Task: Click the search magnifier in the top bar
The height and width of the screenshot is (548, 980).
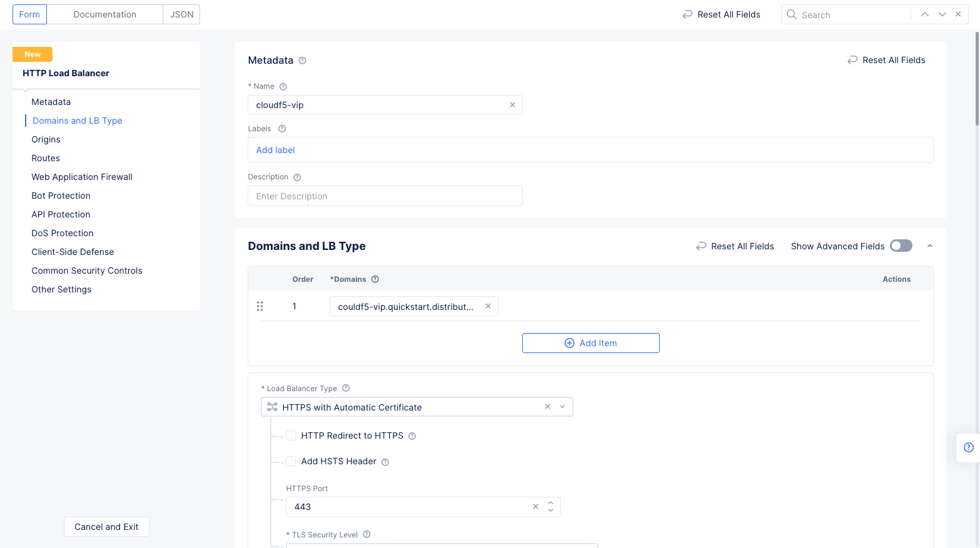Action: 791,14
